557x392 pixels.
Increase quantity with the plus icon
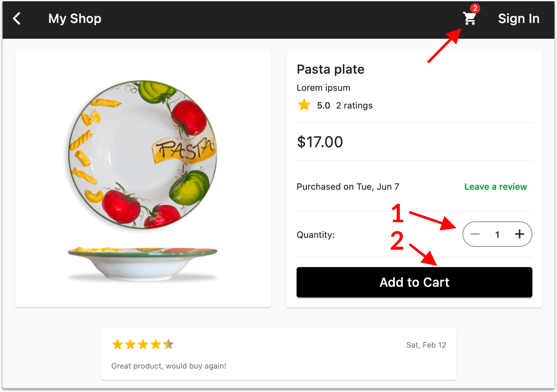pyautogui.click(x=519, y=234)
